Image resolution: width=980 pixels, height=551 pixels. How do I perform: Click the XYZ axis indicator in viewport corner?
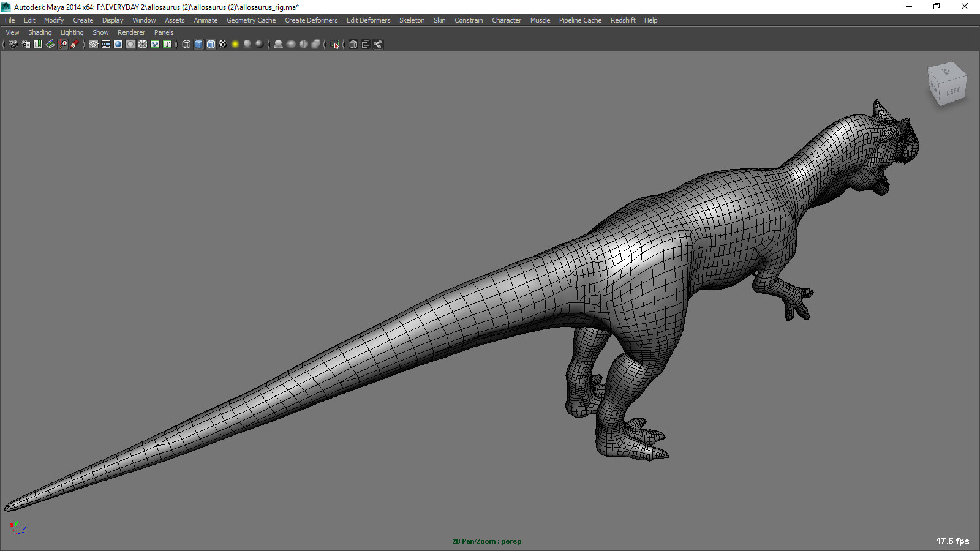[x=18, y=527]
